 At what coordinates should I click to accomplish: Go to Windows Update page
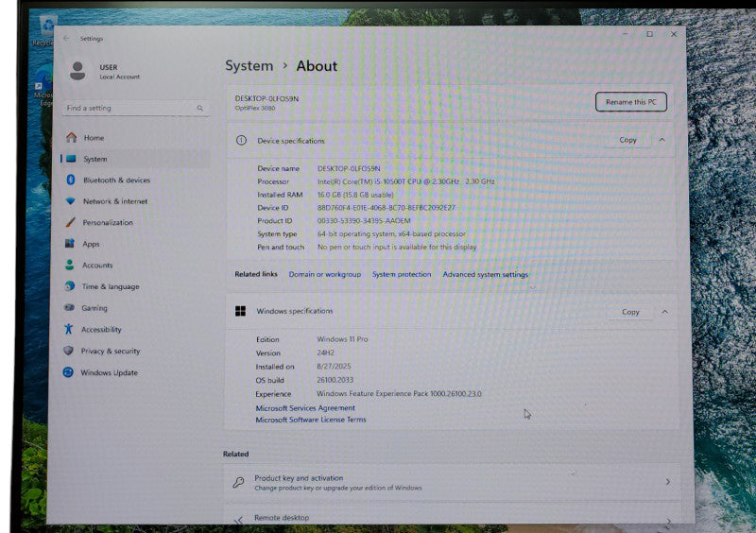click(x=109, y=373)
